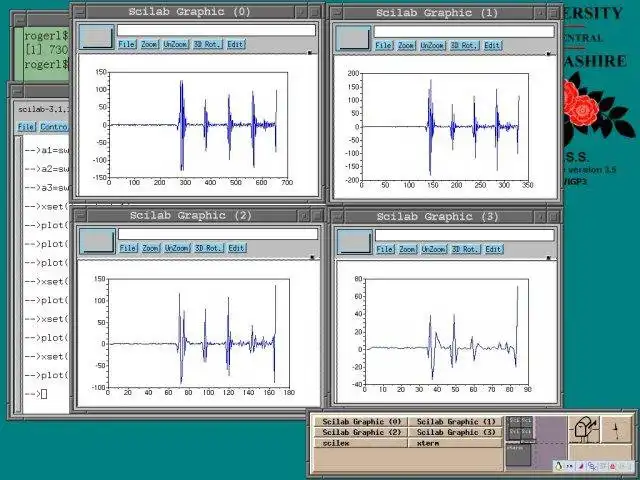Click the analog clock in the panel

[617, 430]
